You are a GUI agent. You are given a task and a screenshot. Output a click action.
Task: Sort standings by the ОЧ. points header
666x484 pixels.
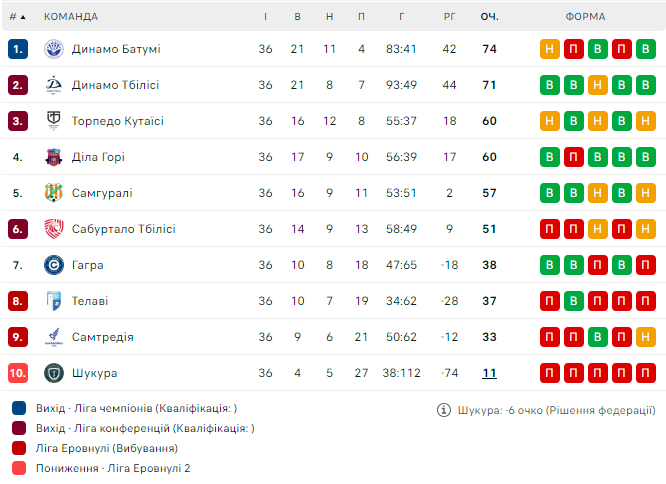click(x=490, y=17)
